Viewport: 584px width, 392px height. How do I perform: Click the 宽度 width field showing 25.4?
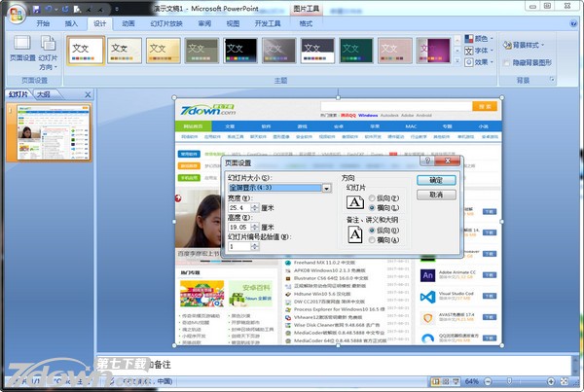(239, 208)
